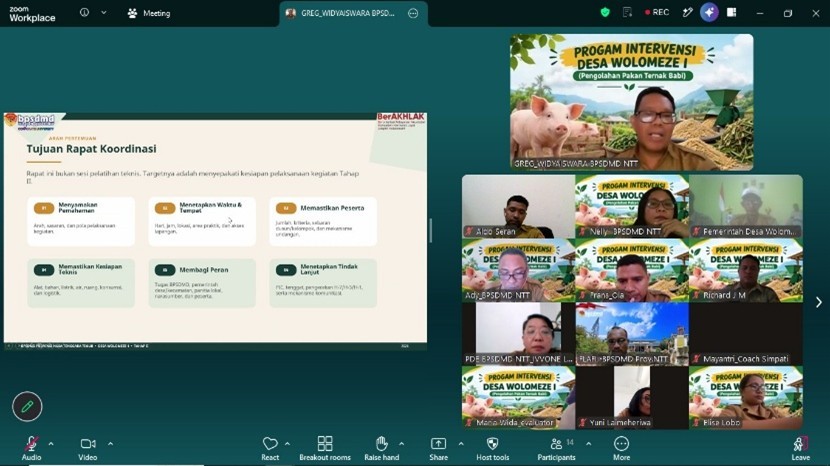Select Aldo Seran video tile
The height and width of the screenshot is (466, 830).
point(518,206)
